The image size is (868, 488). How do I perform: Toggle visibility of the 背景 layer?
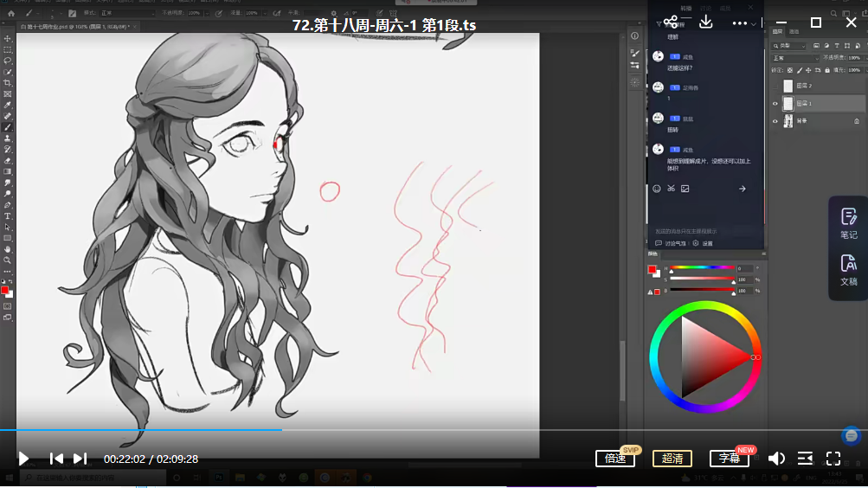pyautogui.click(x=775, y=121)
